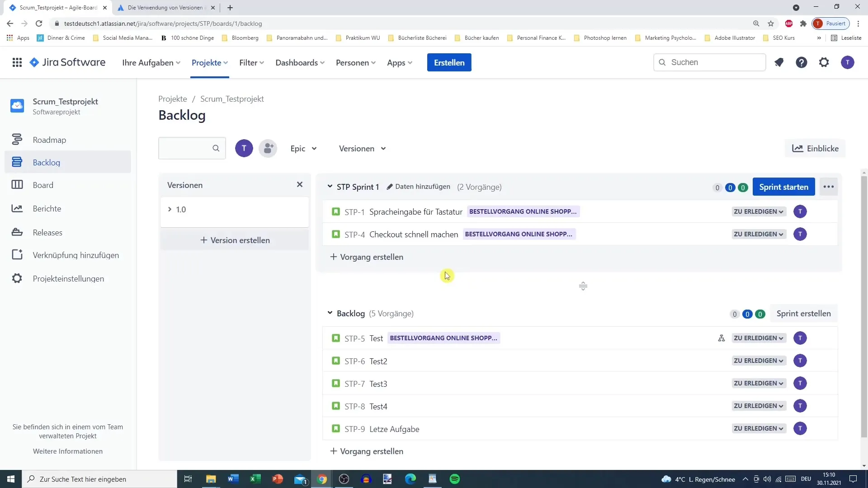Screen dimensions: 868x488
Task: Open the Einblicke button
Action: (x=815, y=148)
